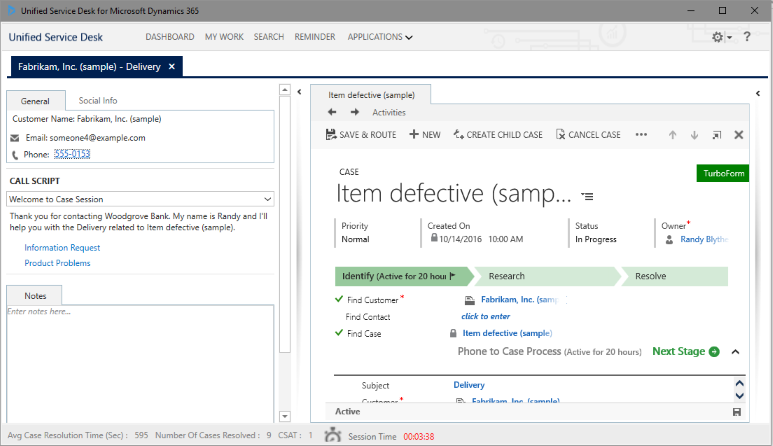This screenshot has height=446, width=773.
Task: Open the owner Randy Blythe link
Action: point(704,239)
